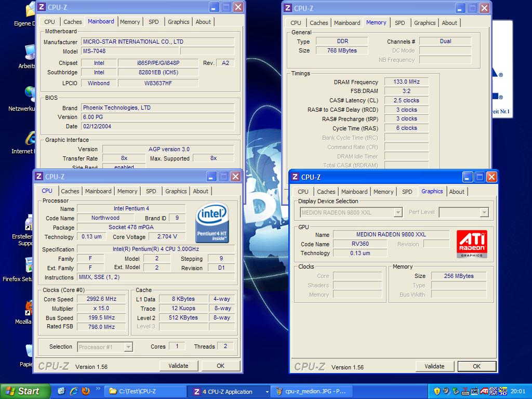Screen dimensions: 532x399
Task: Open the Internet Explorer desktop icon
Action: [x=30, y=139]
